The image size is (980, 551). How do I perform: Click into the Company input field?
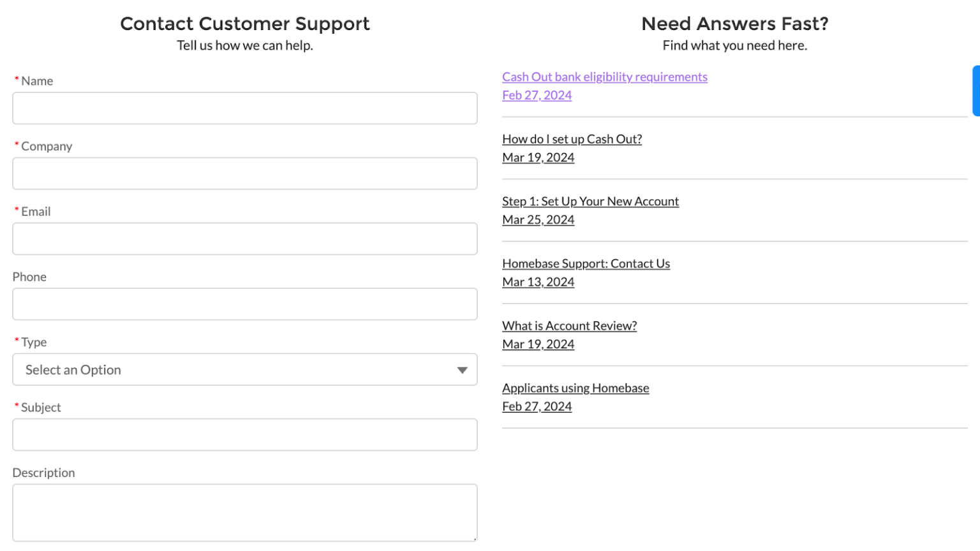tap(245, 173)
